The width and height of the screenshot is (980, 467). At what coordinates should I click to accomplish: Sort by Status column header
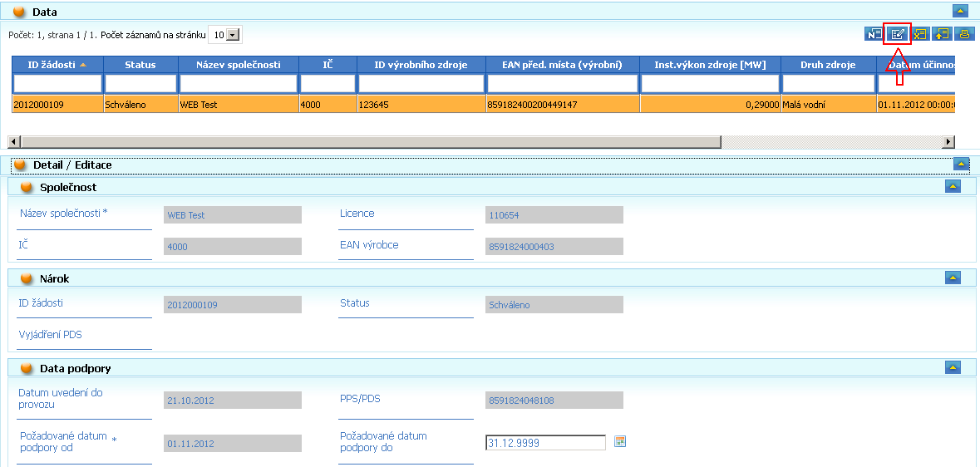(140, 64)
